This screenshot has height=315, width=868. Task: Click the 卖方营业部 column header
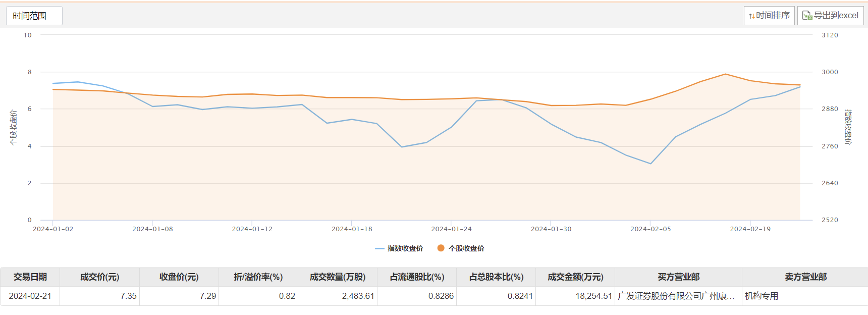click(x=805, y=277)
